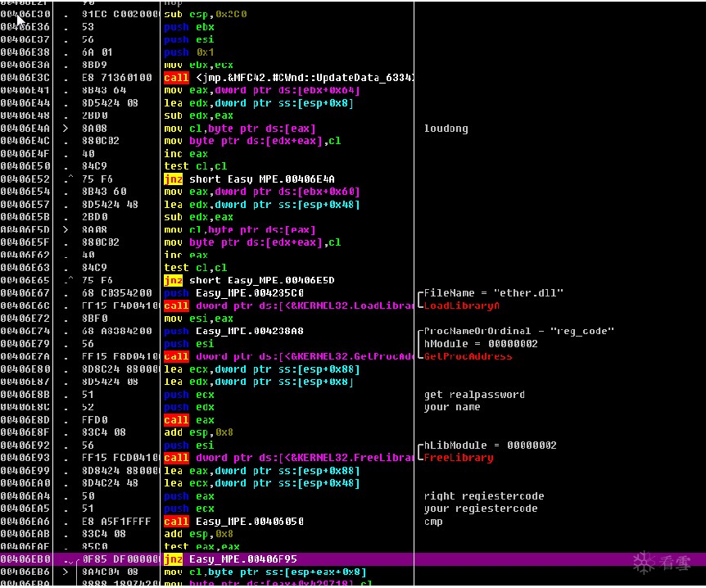This screenshot has height=588, width=706.
Task: Select the highlighted jnz Easy_MPE.00406F95 line
Action: (x=353, y=559)
